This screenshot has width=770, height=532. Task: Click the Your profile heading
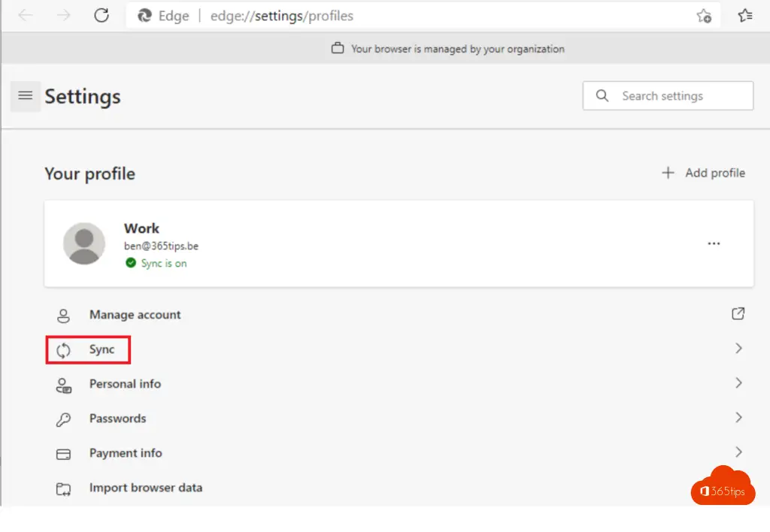pos(90,174)
